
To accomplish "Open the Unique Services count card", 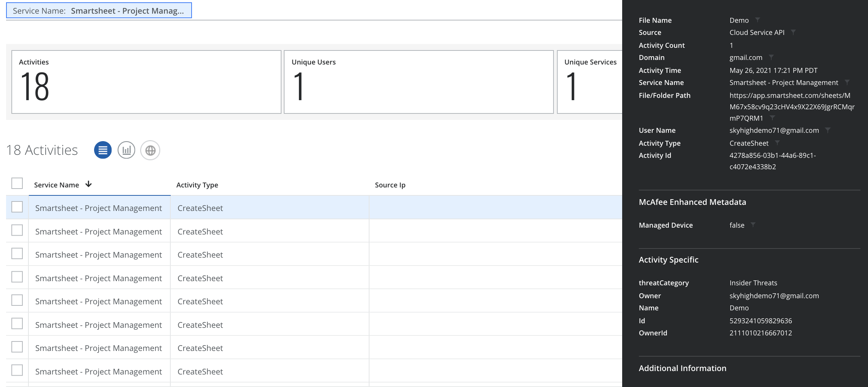I will [590, 82].
